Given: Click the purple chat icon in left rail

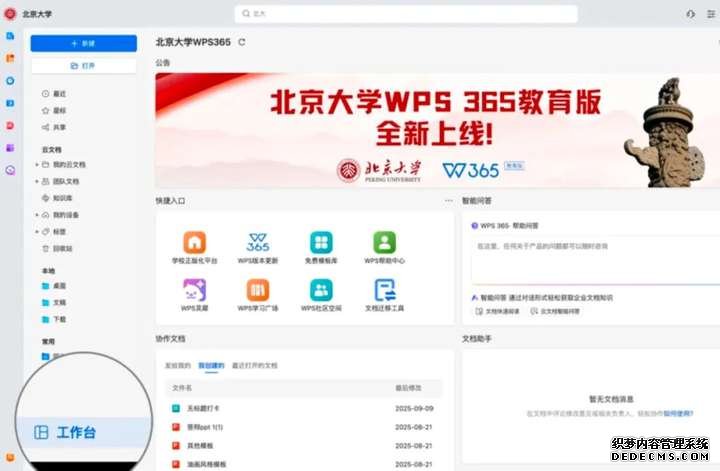Looking at the screenshot, I should coord(10,170).
